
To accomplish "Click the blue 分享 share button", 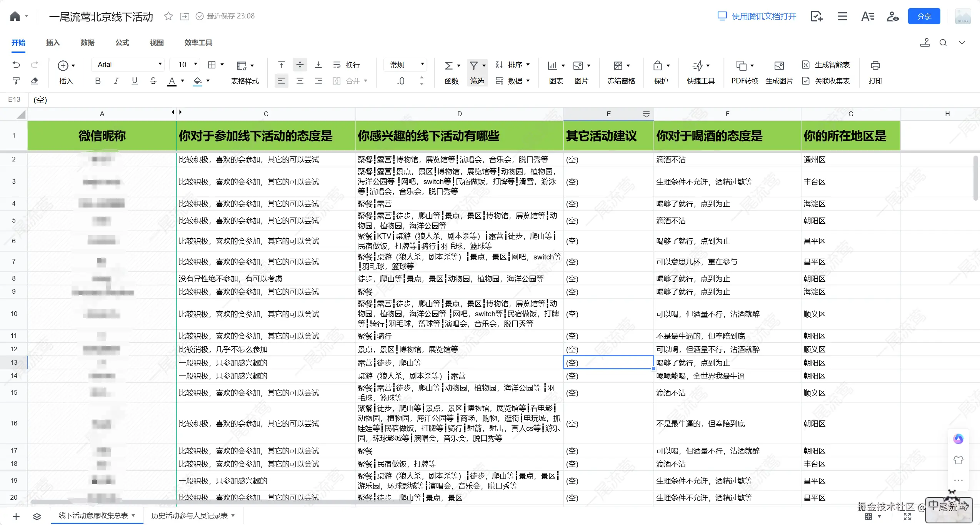I will point(924,16).
